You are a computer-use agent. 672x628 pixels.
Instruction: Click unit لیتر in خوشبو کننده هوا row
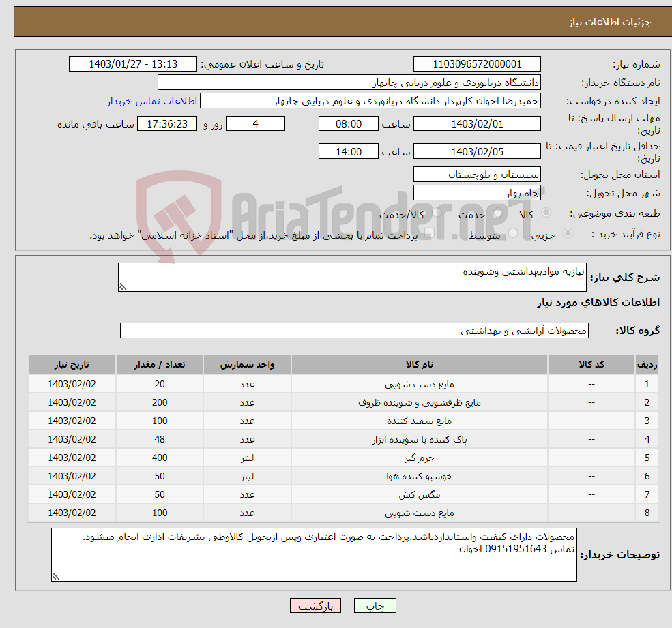(247, 477)
